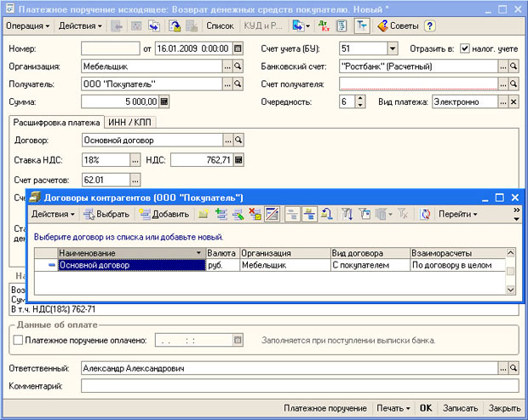Viewport: 528px width, 420px height.
Task: Click the document structure icon beside Дт/Кт
Action: (341, 26)
